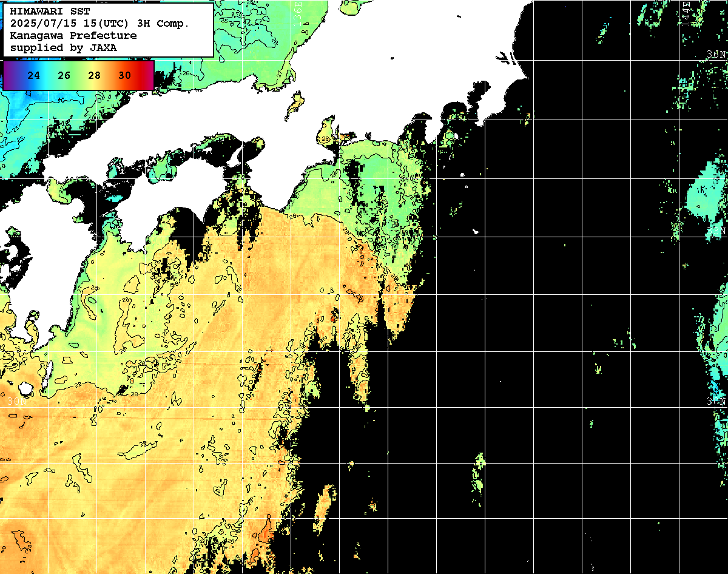Click the '2025/07/15 15(UTC) 3H Comp.' timestamp line
Image resolution: width=728 pixels, height=574 pixels.
click(x=100, y=24)
